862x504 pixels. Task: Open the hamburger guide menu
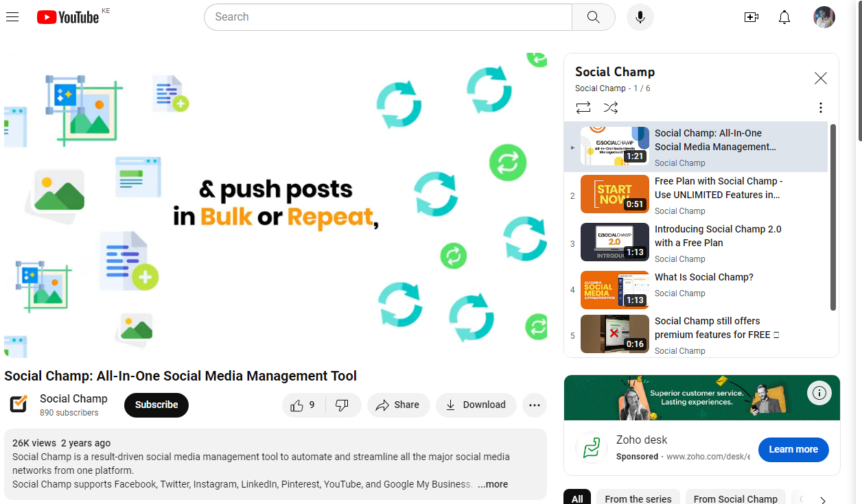click(12, 17)
